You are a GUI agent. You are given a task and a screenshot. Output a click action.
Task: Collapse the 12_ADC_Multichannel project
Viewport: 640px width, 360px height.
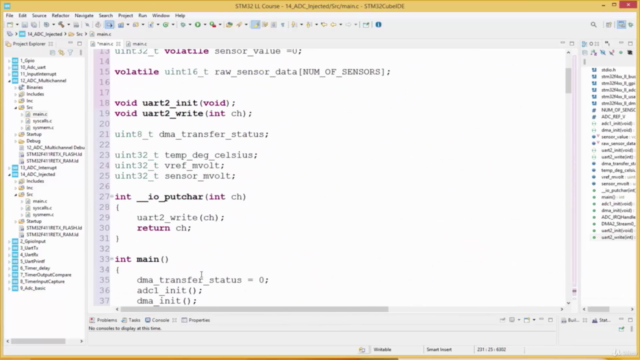(x=9, y=81)
